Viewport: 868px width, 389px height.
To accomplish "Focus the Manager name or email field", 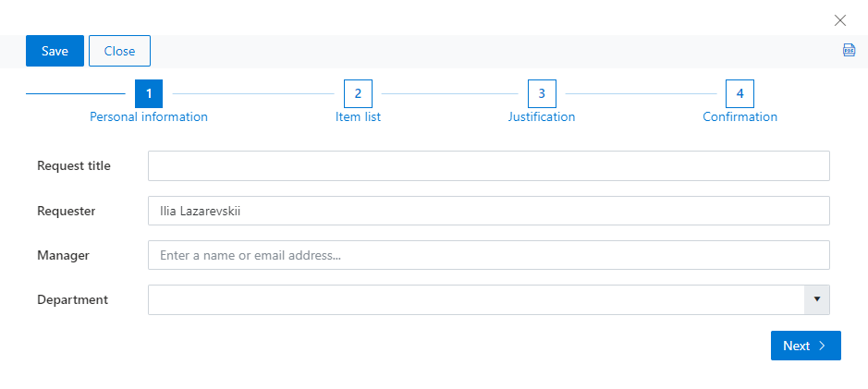I will [489, 255].
